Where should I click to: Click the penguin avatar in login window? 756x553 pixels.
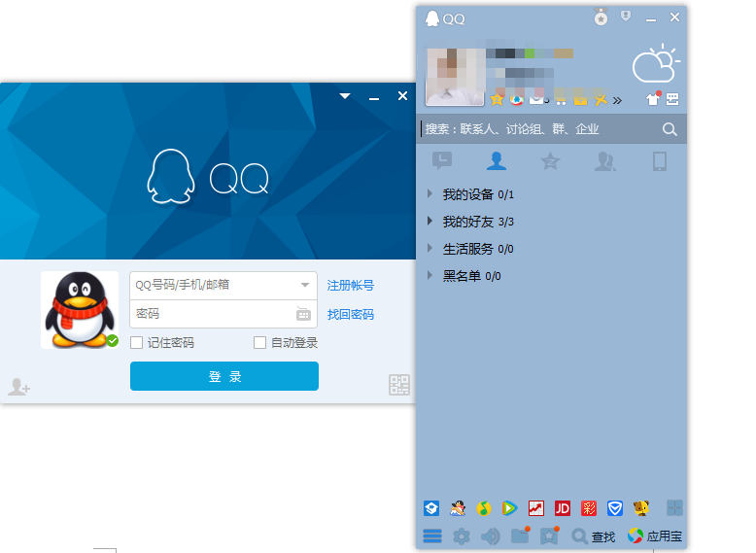coord(80,310)
